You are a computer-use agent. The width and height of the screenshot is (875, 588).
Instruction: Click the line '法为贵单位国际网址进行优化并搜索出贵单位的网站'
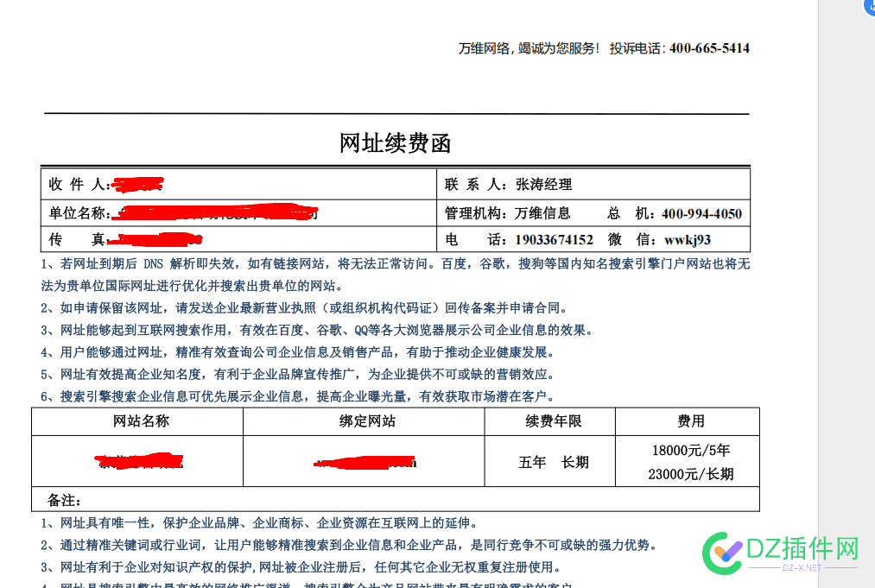click(192, 286)
